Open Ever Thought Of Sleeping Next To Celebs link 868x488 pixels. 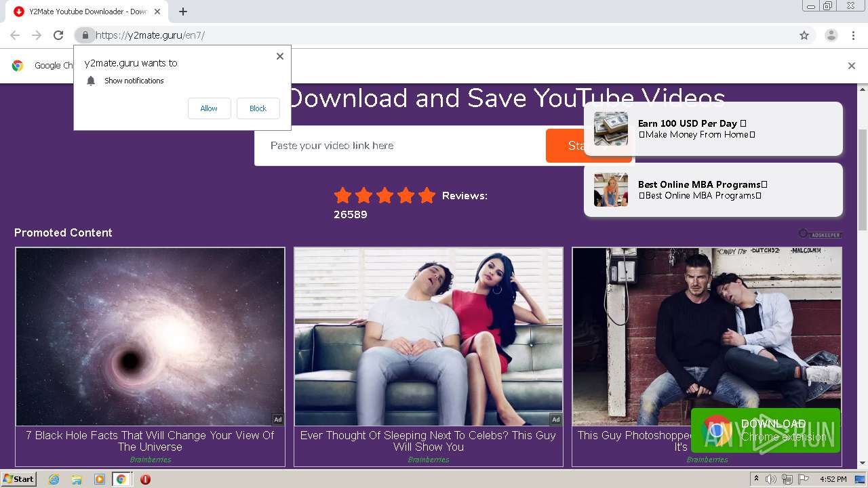tap(429, 441)
